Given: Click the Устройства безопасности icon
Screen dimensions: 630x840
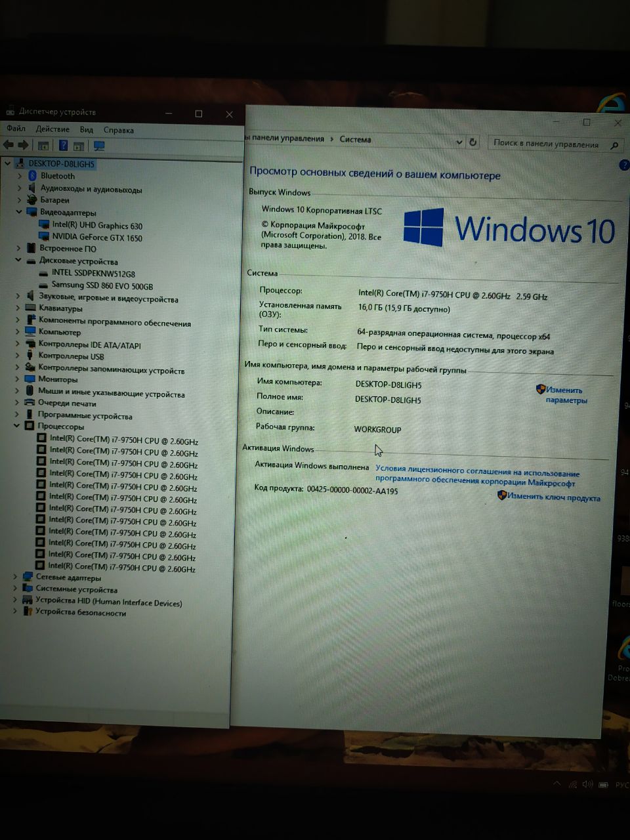Looking at the screenshot, I should [x=28, y=612].
